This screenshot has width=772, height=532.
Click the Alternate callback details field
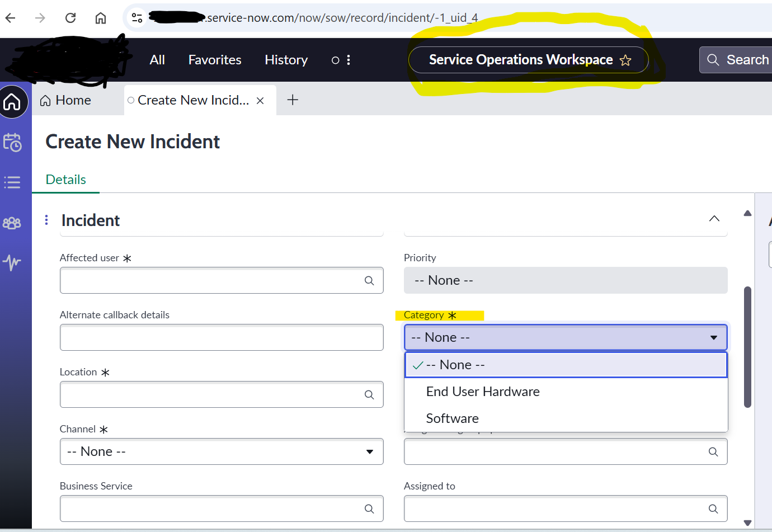pyautogui.click(x=222, y=337)
